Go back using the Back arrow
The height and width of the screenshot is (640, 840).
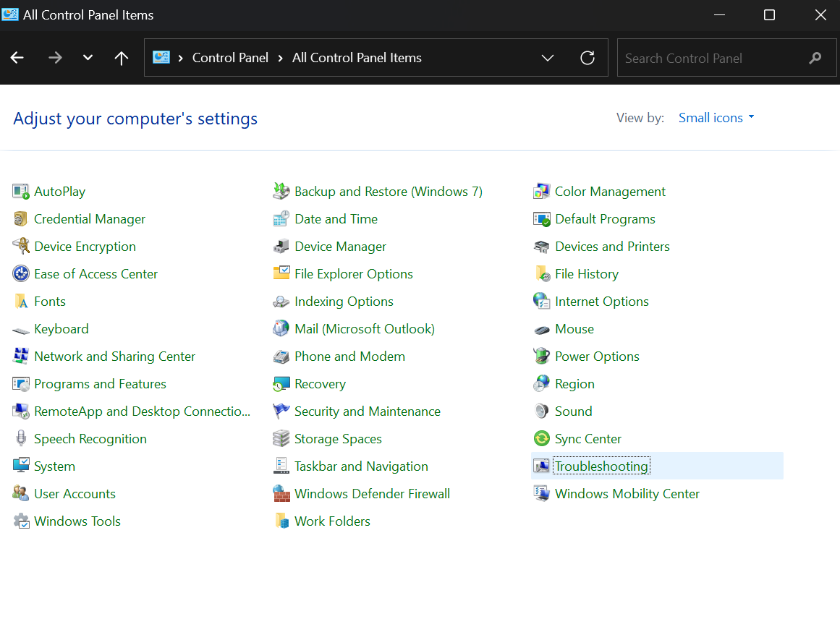coord(17,58)
